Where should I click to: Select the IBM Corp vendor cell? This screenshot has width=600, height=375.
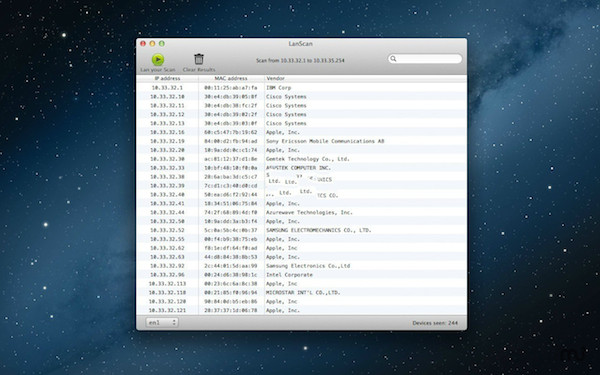(x=279, y=88)
